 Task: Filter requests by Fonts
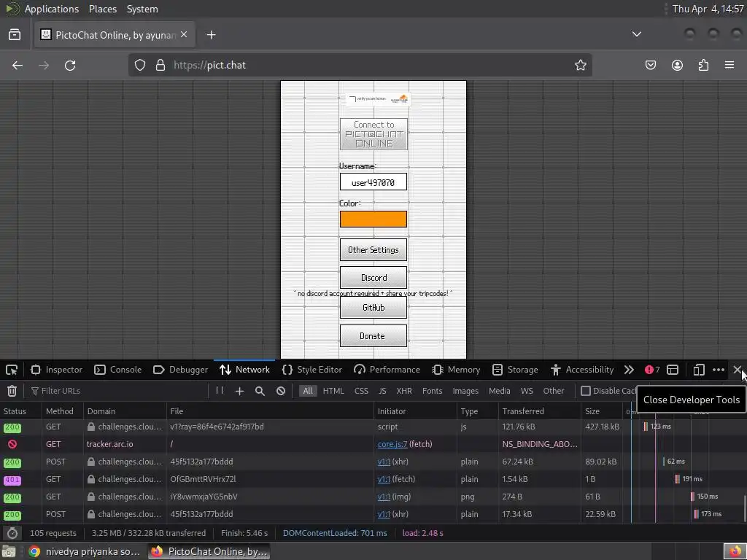[432, 391]
